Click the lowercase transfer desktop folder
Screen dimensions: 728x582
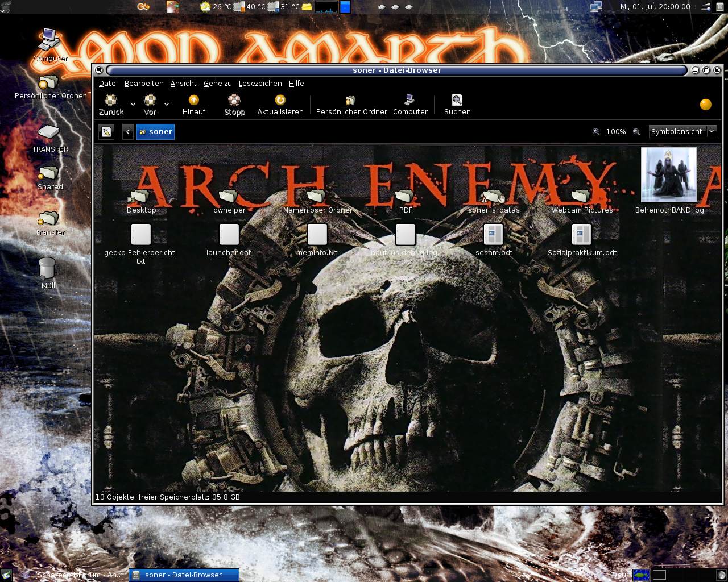(x=50, y=223)
